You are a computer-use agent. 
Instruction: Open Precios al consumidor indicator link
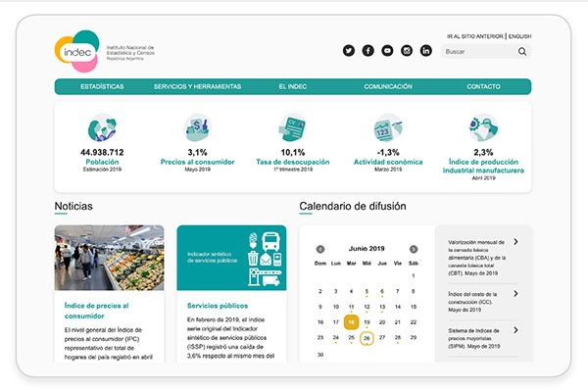(197, 162)
